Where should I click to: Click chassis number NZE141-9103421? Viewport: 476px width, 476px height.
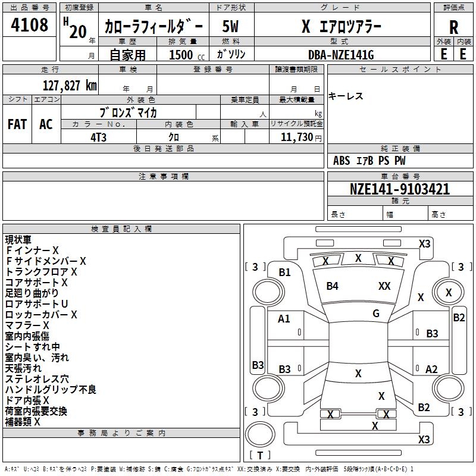click(x=400, y=189)
